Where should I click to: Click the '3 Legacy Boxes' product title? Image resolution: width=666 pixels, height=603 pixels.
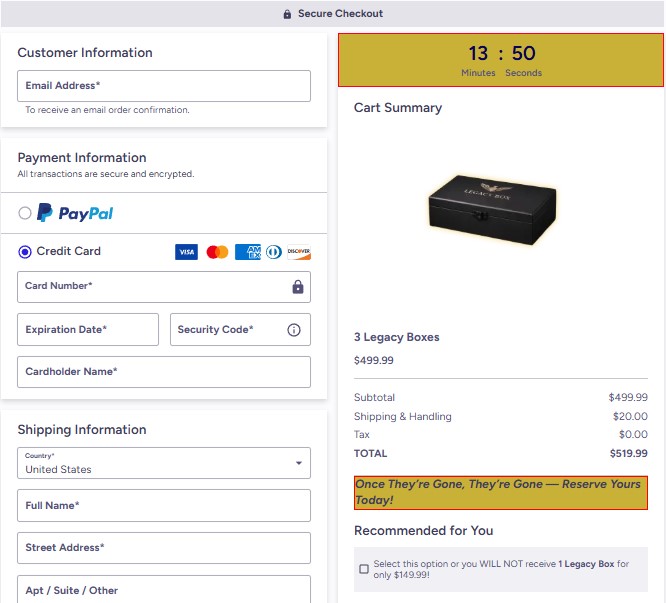tap(397, 337)
